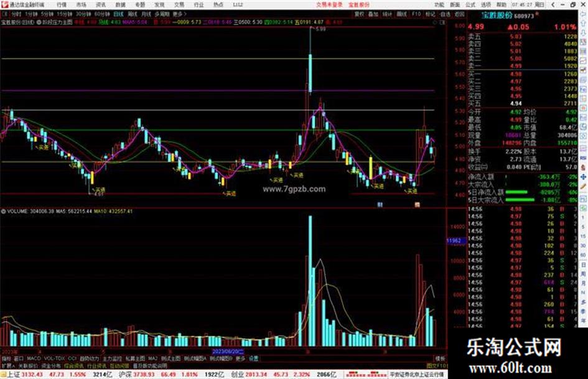Select the 多周期 tab
Screen dimensions: 588x379
(x=162, y=14)
